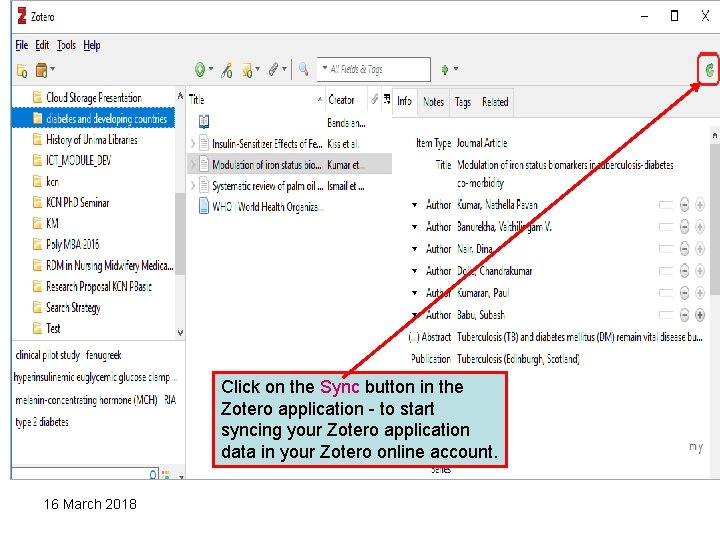Click plus button beside author Babu, Subash

(700, 315)
